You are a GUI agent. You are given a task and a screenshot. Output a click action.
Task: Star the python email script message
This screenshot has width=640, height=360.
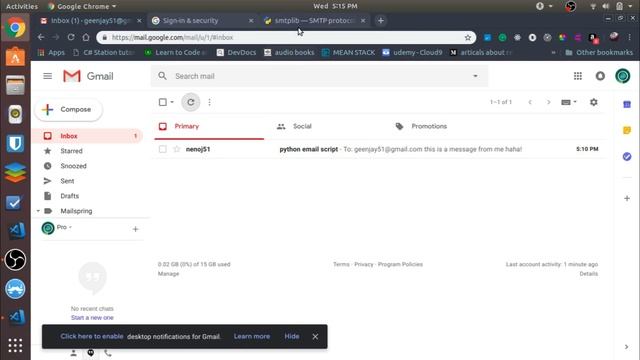click(176, 149)
